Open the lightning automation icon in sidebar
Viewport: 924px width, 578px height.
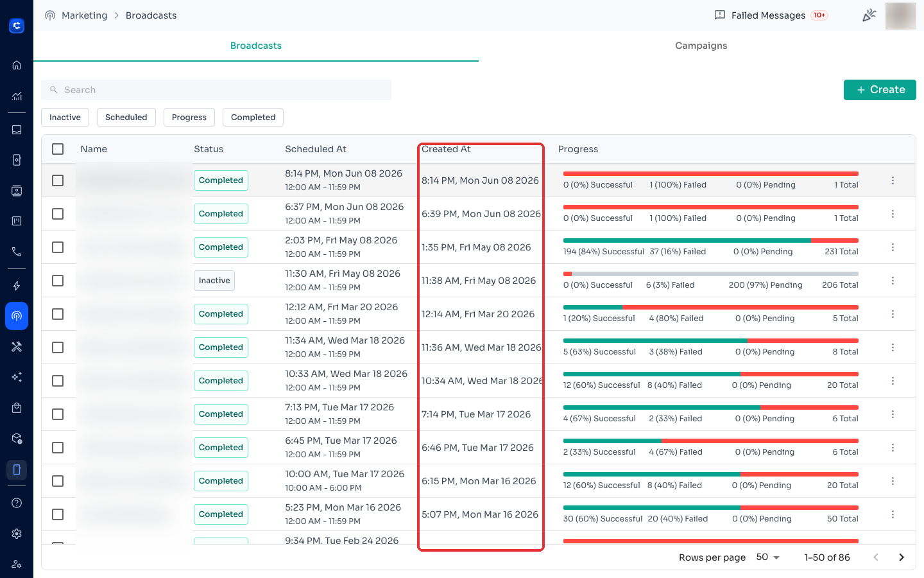(17, 286)
